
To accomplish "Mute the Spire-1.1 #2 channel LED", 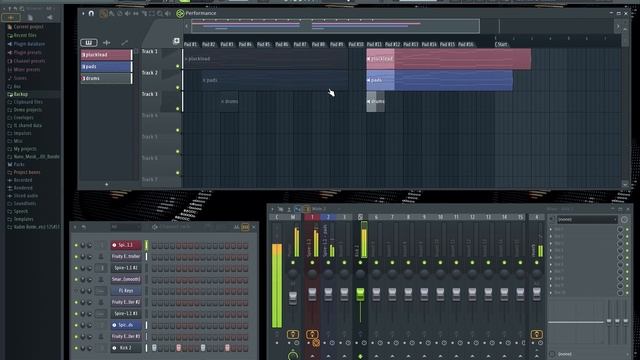I will (76, 268).
